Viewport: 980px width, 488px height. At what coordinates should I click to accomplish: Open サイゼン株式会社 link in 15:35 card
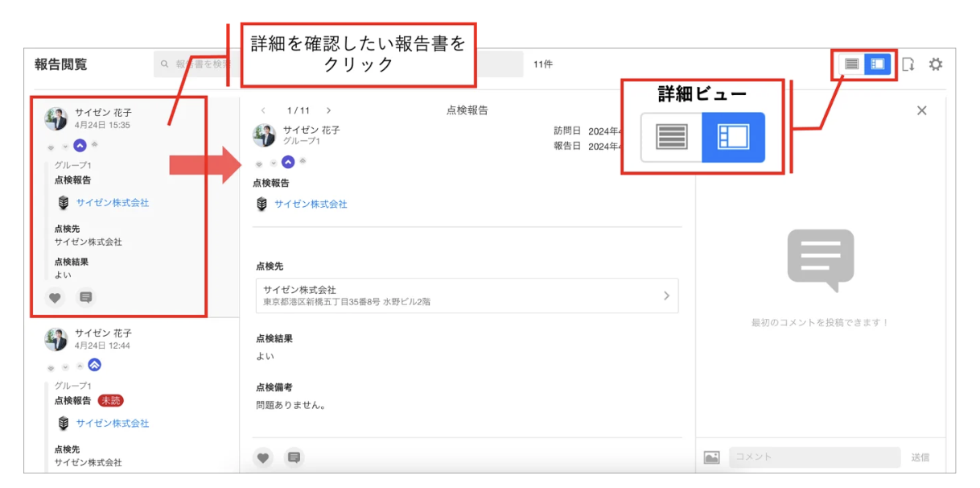tap(113, 203)
